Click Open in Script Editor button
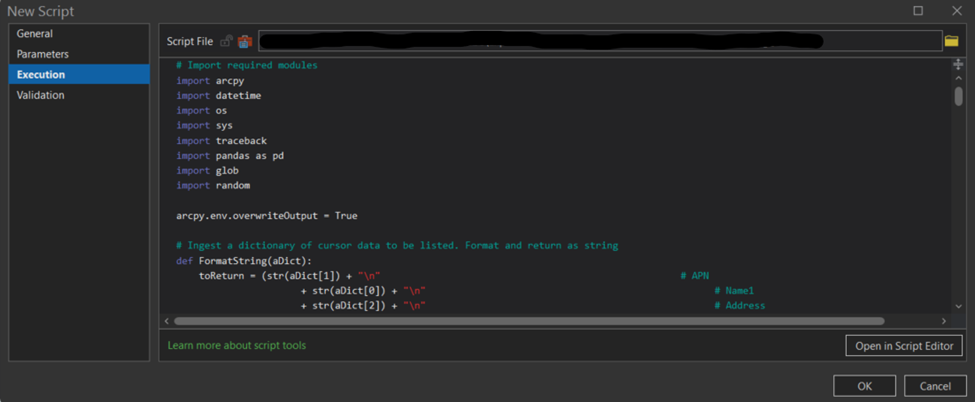The width and height of the screenshot is (975, 402). pos(904,345)
